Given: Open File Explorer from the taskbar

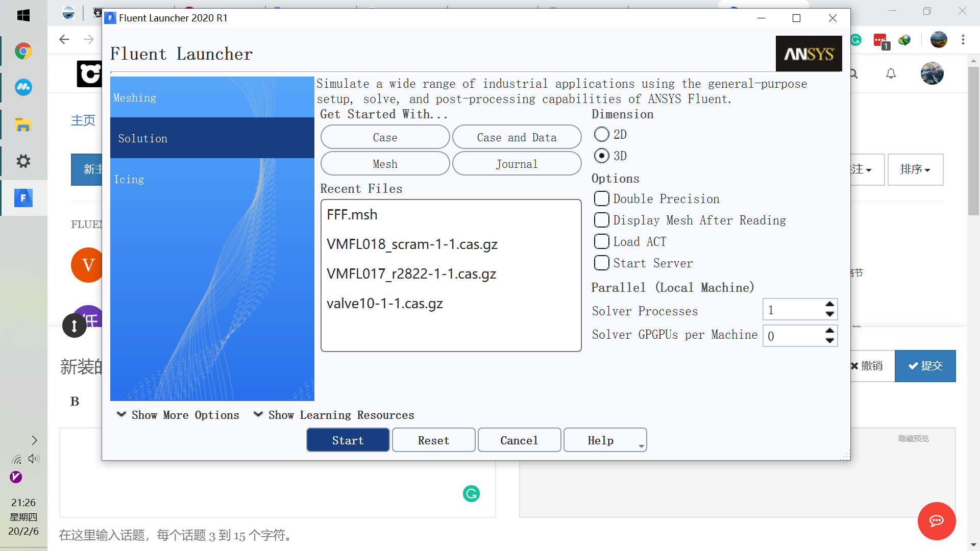Looking at the screenshot, I should point(23,124).
